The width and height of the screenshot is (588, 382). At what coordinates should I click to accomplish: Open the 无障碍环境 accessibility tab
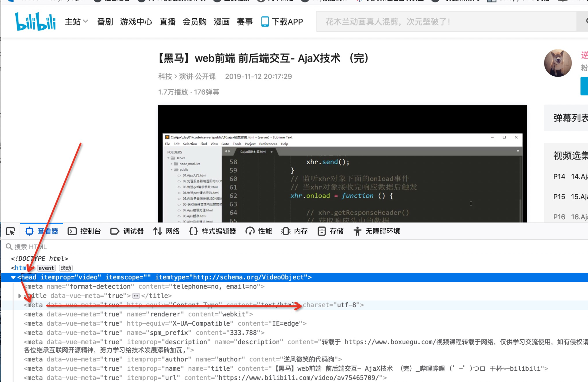click(376, 231)
